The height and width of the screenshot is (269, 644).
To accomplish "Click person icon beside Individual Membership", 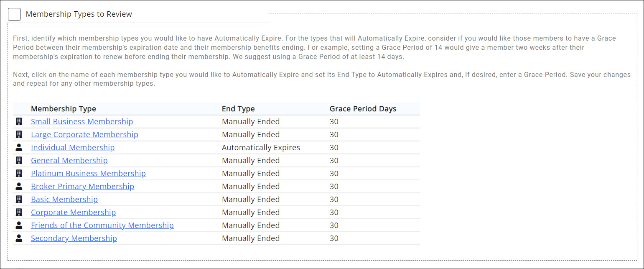I will 18,148.
